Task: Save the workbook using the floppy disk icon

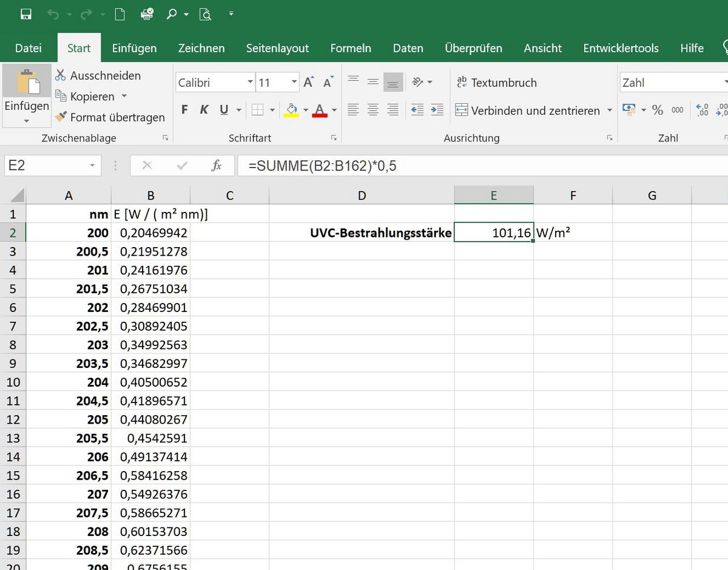Action: pos(25,13)
